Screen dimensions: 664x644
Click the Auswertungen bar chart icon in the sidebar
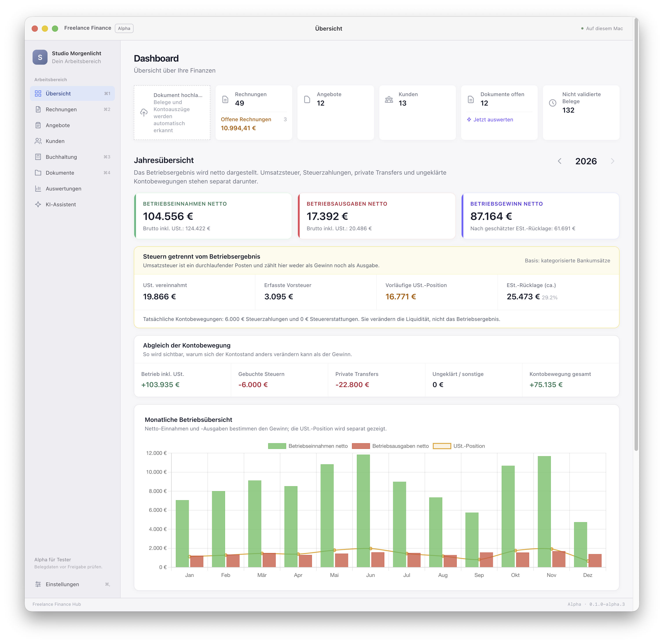click(x=38, y=188)
